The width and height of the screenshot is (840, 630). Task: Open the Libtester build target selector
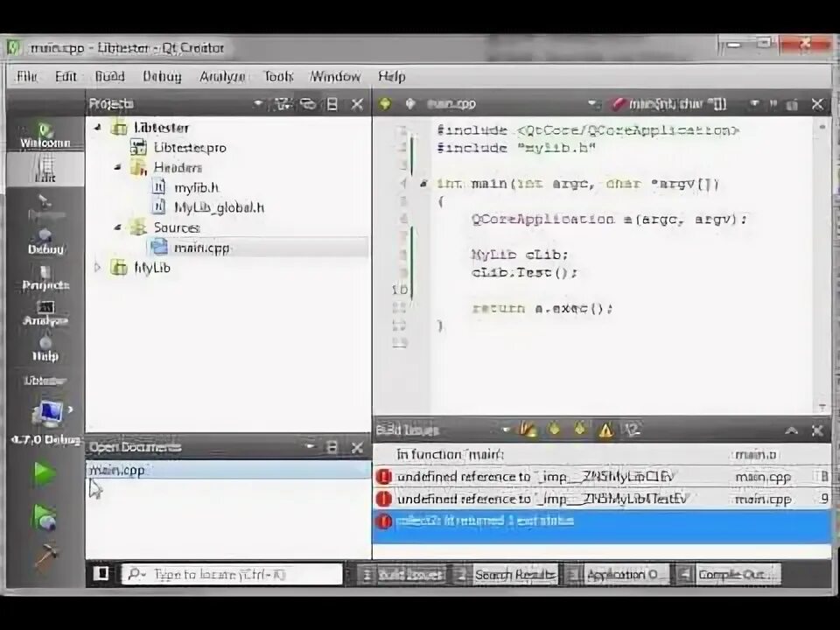tap(46, 409)
